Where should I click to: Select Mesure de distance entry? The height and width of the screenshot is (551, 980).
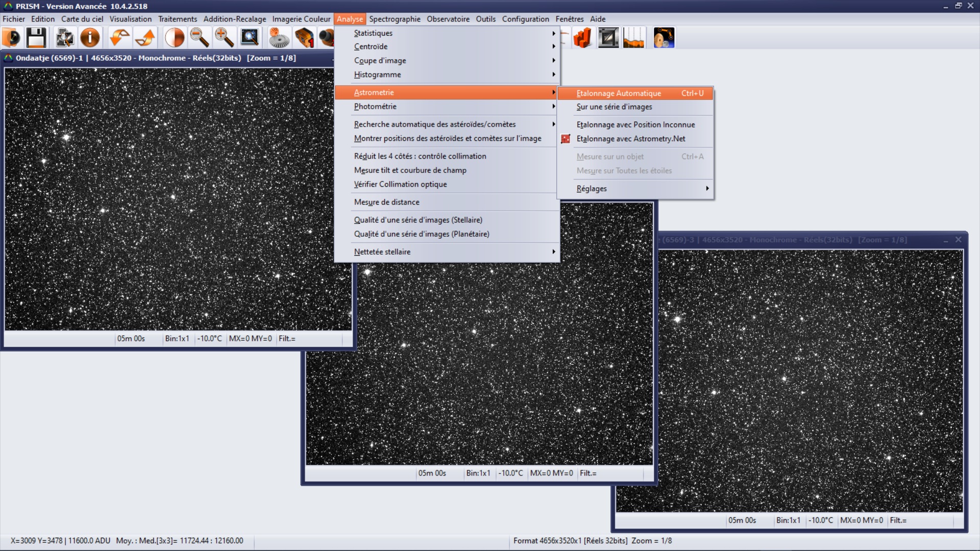(x=387, y=202)
